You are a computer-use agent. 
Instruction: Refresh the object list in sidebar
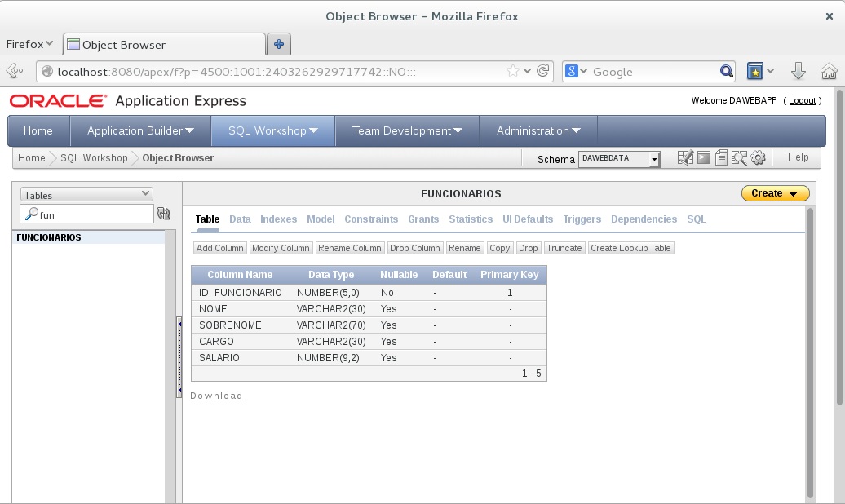[x=163, y=214]
